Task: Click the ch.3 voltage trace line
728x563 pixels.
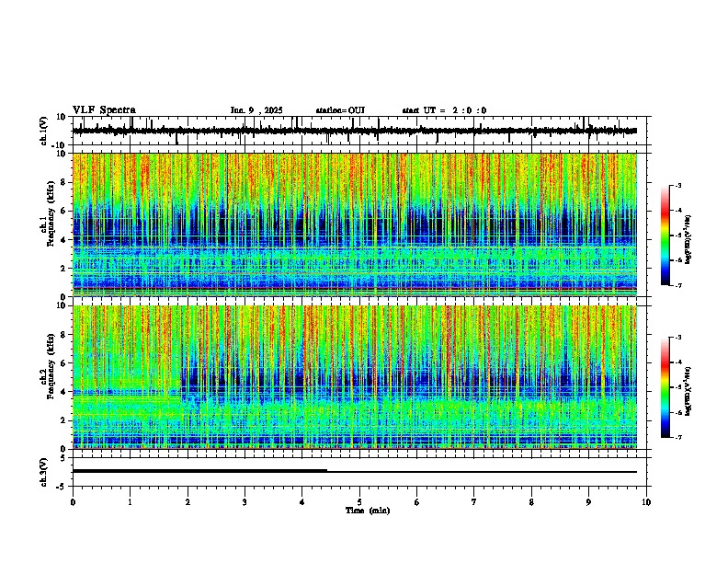Action: pos(355,472)
